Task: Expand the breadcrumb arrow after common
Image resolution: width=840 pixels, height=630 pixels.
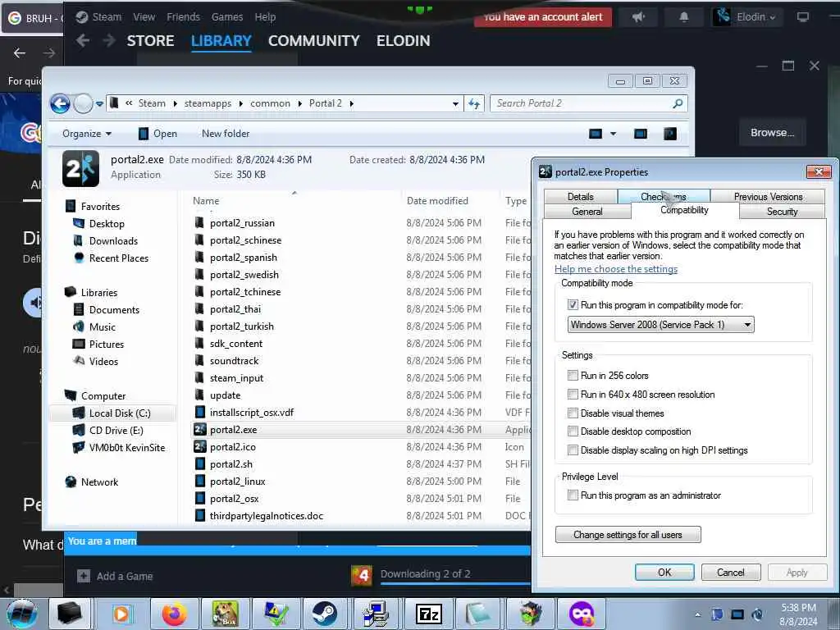Action: (299, 104)
